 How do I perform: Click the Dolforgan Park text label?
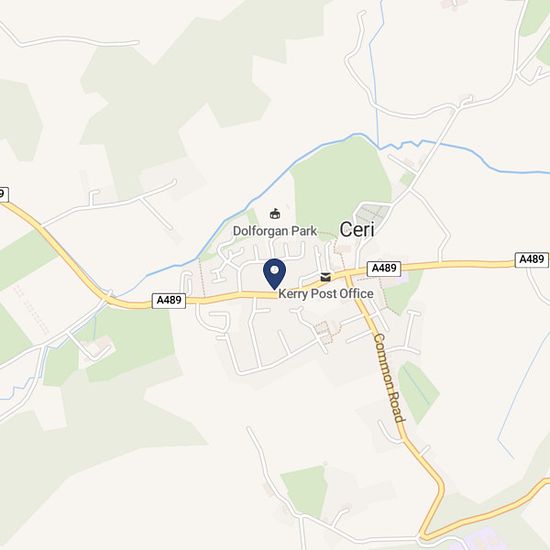click(x=275, y=231)
